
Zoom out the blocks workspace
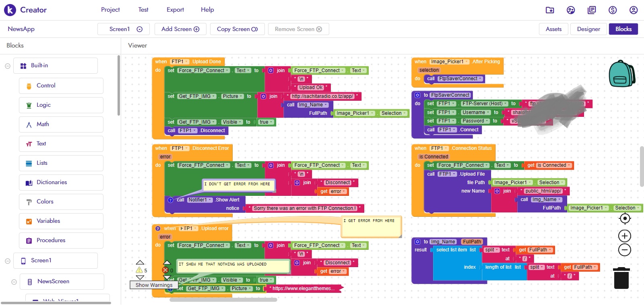(x=625, y=250)
